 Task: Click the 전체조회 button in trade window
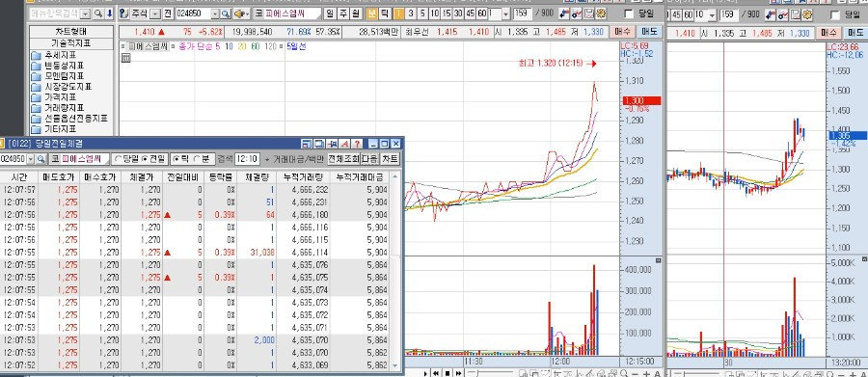click(343, 159)
